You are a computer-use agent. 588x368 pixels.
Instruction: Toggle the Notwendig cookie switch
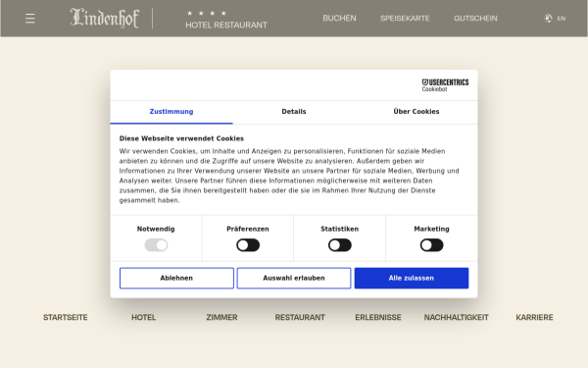click(x=156, y=245)
